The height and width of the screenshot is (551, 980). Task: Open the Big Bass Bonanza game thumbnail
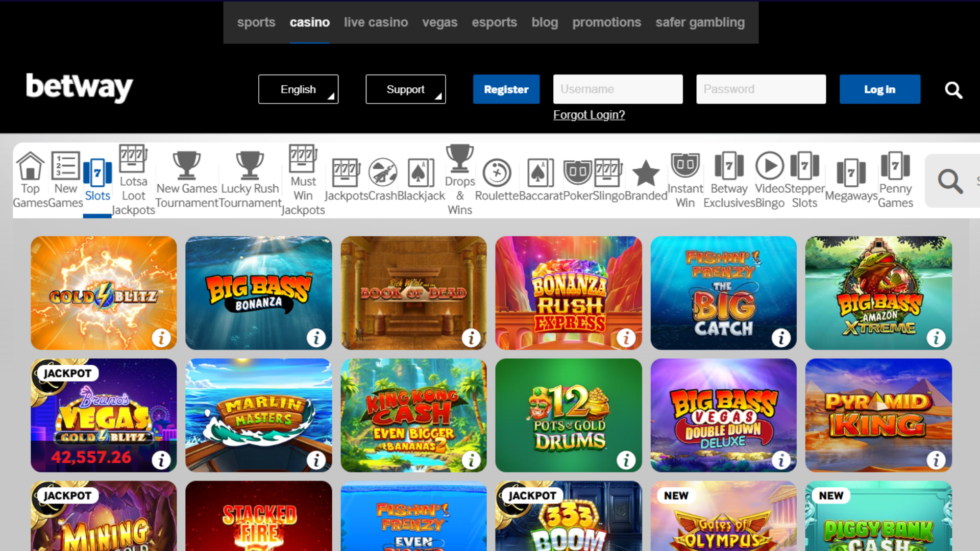click(258, 293)
